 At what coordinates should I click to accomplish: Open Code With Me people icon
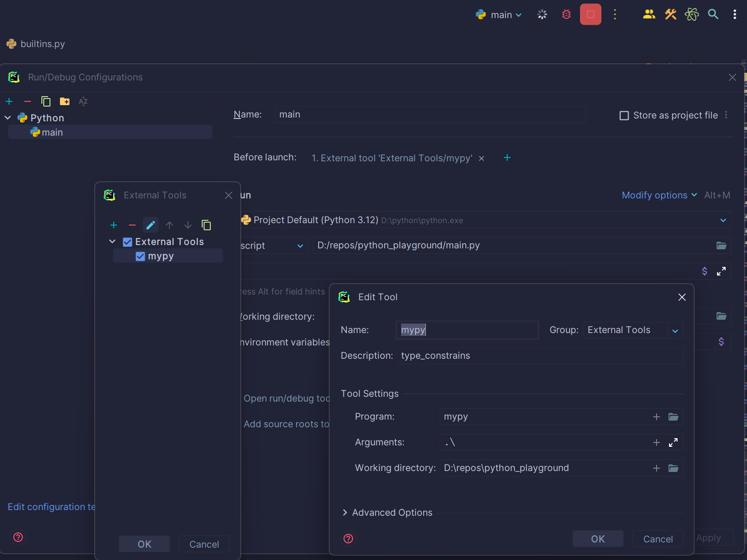[649, 15]
